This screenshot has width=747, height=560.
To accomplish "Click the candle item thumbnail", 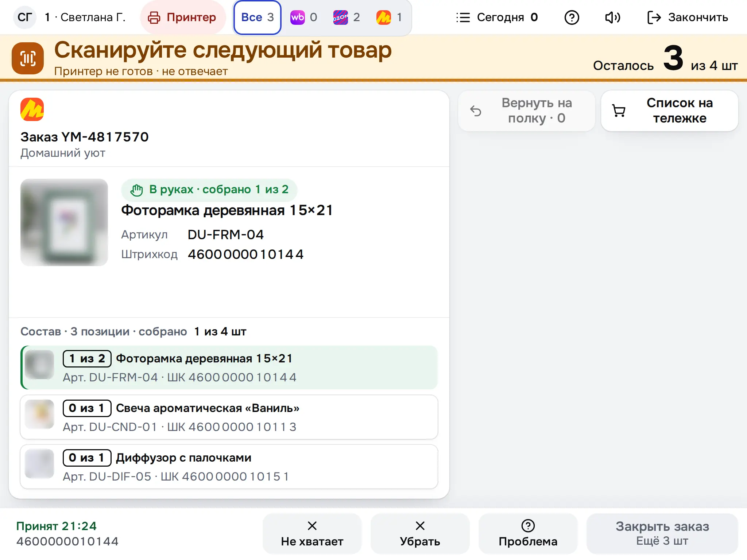I will pyautogui.click(x=39, y=414).
